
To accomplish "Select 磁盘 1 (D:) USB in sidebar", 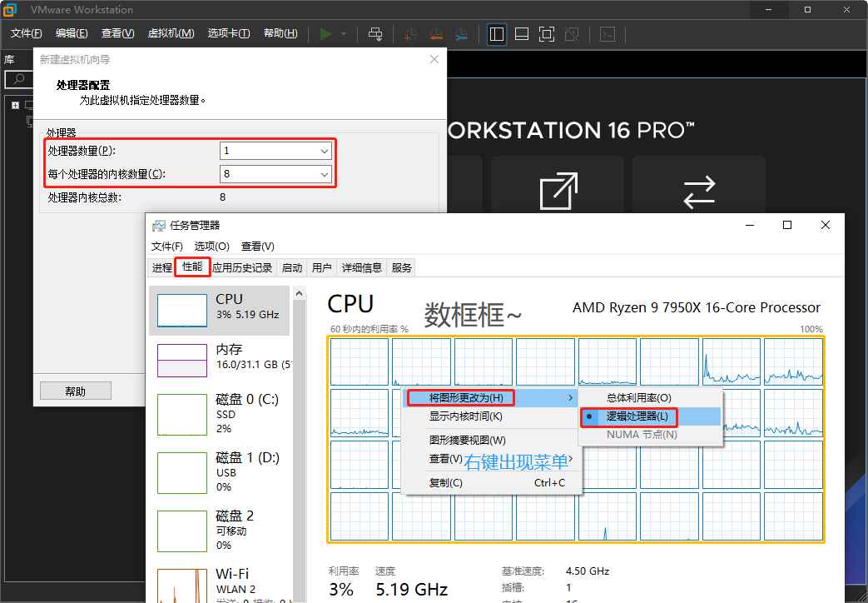I will click(x=219, y=472).
